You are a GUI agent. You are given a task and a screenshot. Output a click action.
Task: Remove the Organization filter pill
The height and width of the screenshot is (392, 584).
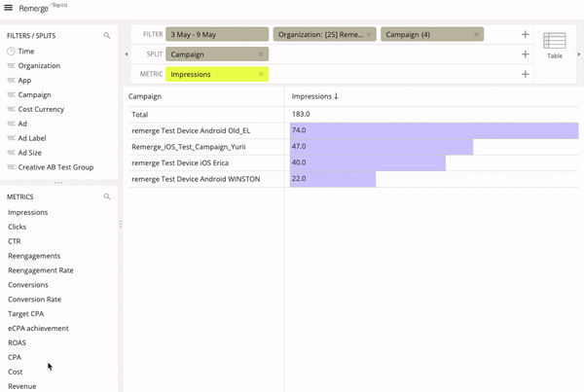(368, 34)
